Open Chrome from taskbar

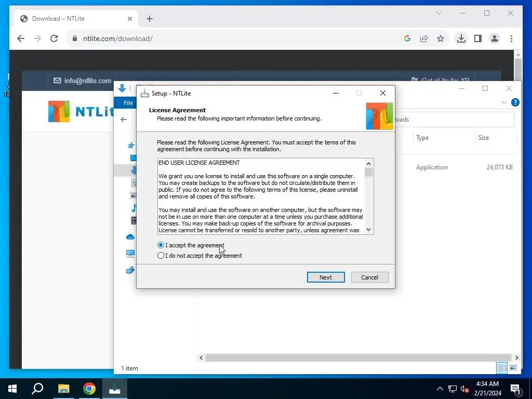point(89,389)
